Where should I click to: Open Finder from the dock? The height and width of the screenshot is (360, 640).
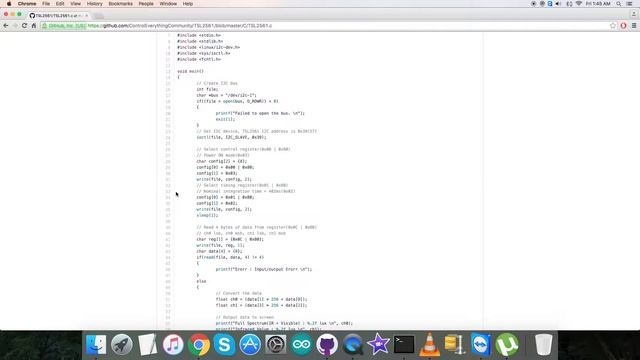coord(96,344)
